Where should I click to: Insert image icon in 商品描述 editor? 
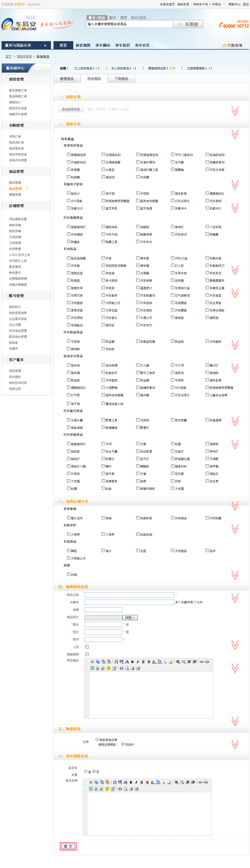point(92,668)
